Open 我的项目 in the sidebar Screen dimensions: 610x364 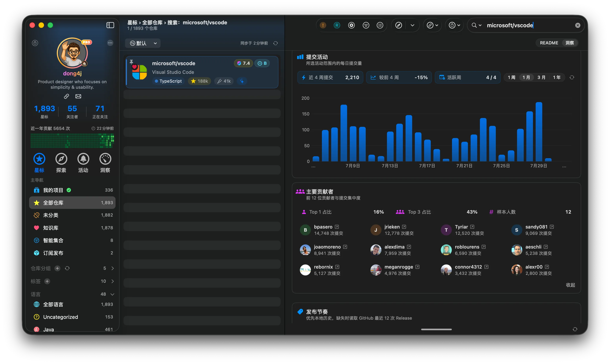click(x=72, y=190)
